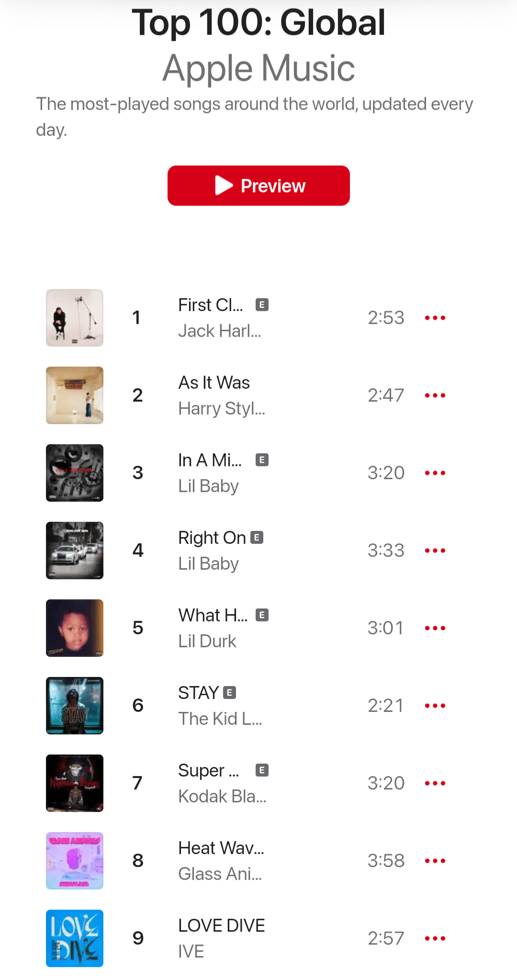Show more options for STAY track

click(x=435, y=706)
